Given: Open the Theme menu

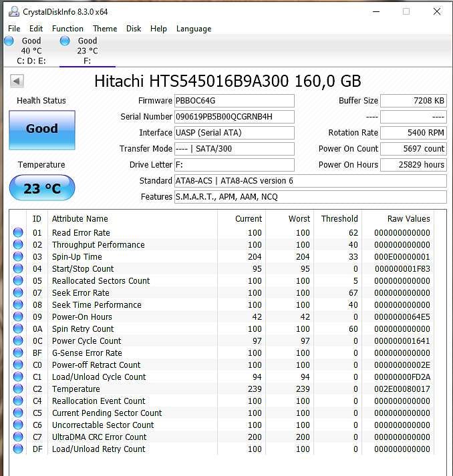Looking at the screenshot, I should tap(105, 29).
